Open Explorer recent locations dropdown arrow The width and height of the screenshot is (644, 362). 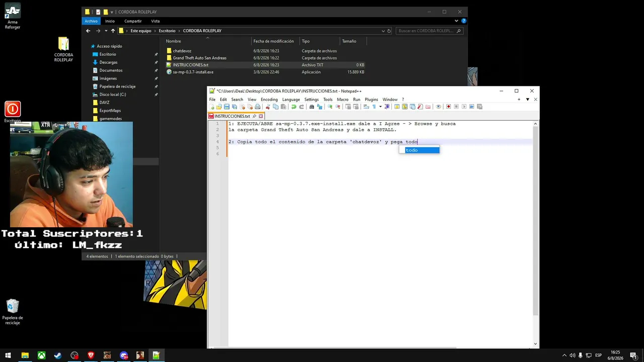[x=106, y=31]
